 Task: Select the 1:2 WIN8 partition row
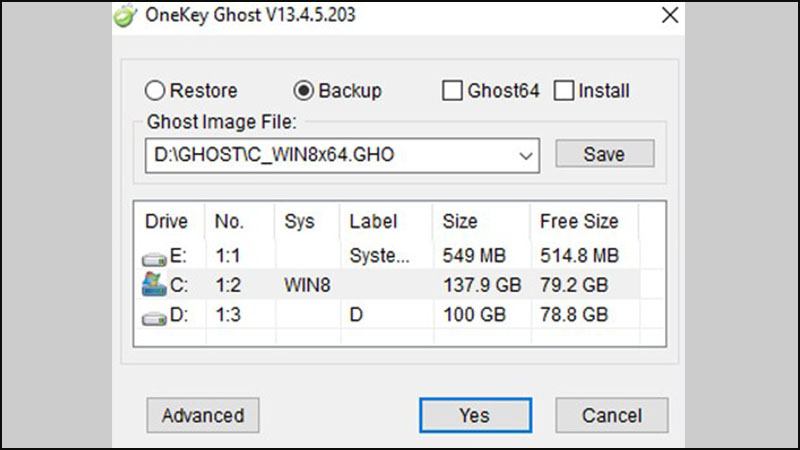point(388,285)
